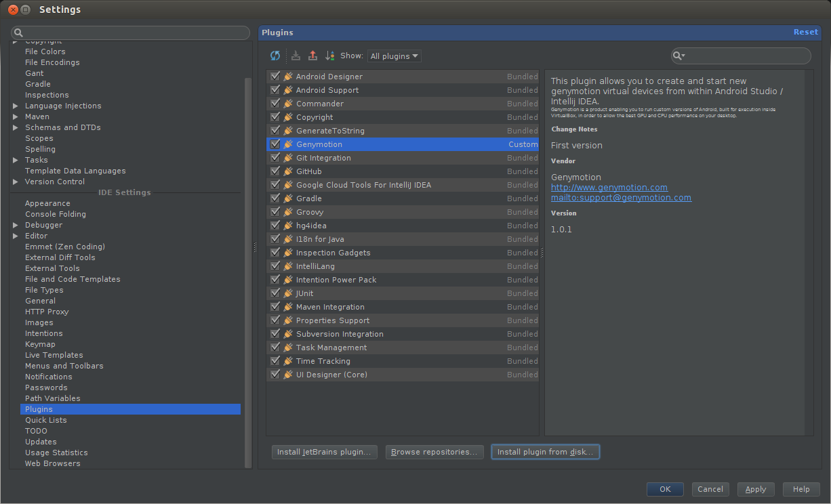Expand the Schemas and DTDs node

coord(16,127)
